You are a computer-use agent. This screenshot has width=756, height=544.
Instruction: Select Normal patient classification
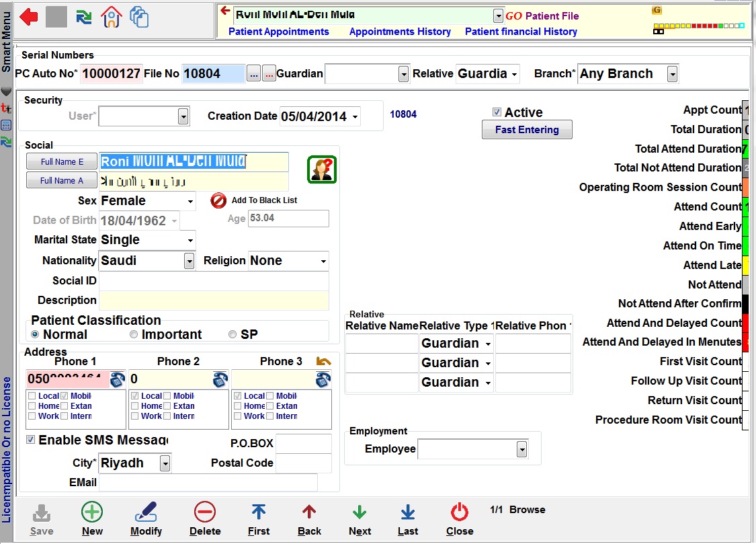[35, 334]
